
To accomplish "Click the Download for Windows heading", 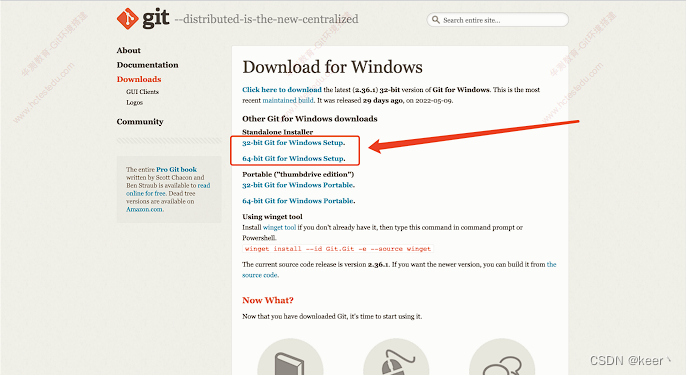I will [x=332, y=67].
